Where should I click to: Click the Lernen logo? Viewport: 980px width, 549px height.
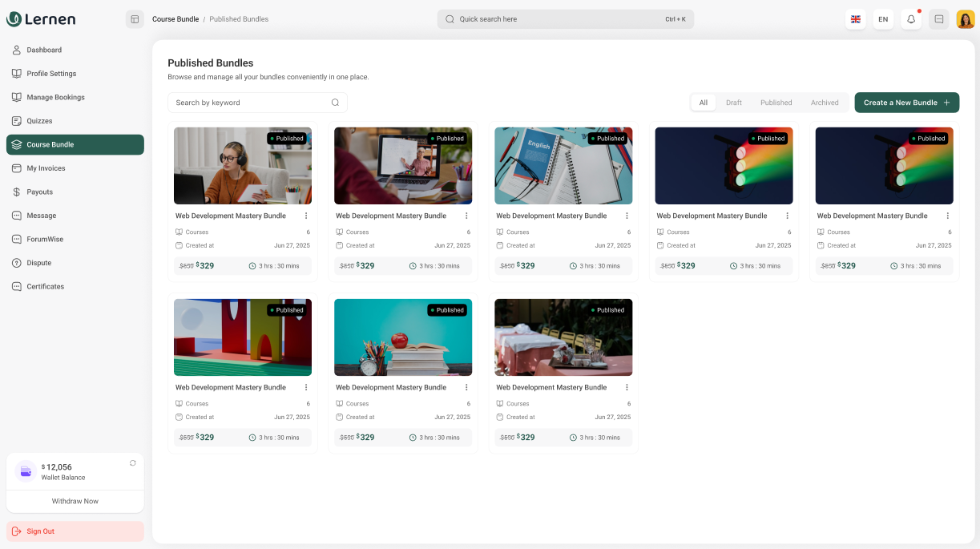click(x=41, y=19)
